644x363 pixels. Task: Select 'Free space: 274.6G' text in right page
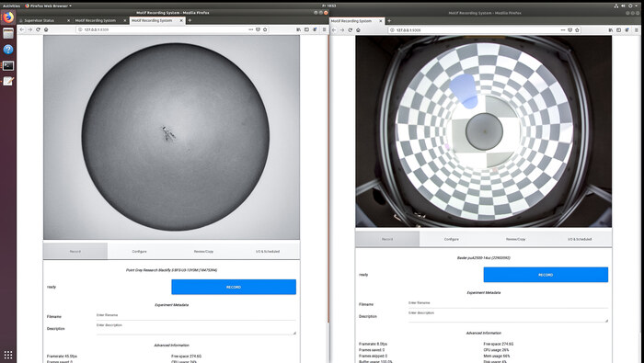tap(499, 344)
